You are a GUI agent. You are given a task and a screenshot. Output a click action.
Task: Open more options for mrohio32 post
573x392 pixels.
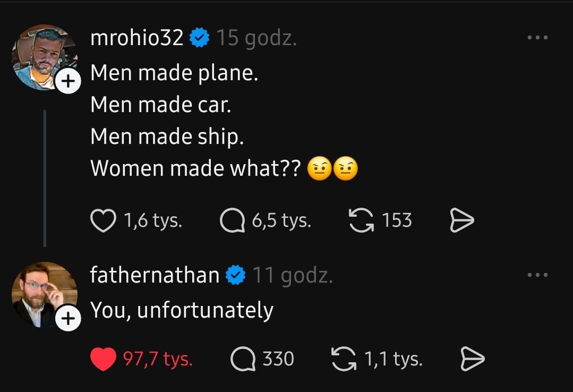click(537, 38)
